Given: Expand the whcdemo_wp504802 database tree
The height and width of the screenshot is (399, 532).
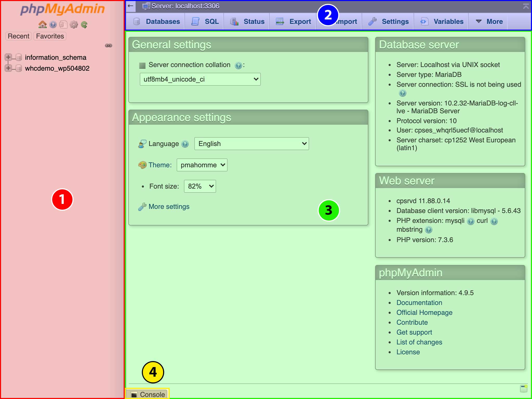Looking at the screenshot, I should (x=8, y=68).
